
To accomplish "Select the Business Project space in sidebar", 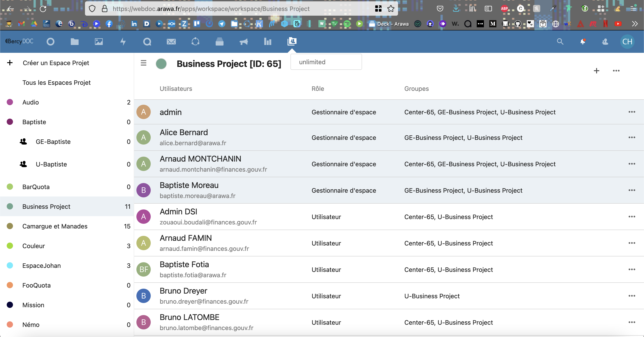I will coord(46,206).
